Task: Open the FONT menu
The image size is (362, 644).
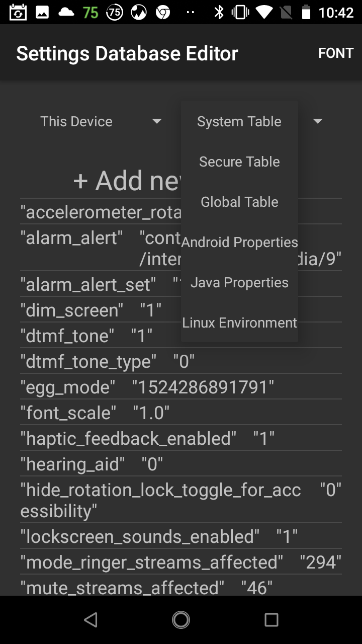Action: coord(335,52)
